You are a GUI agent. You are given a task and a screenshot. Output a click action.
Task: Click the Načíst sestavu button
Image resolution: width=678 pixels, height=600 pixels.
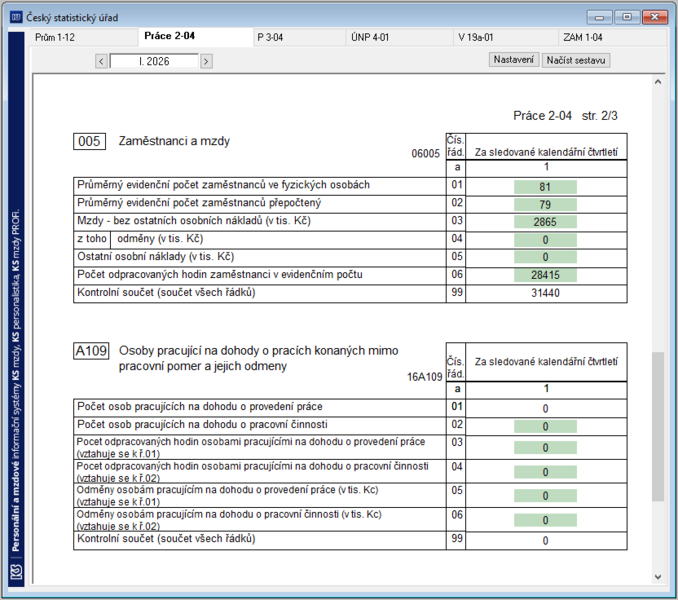click(x=576, y=60)
